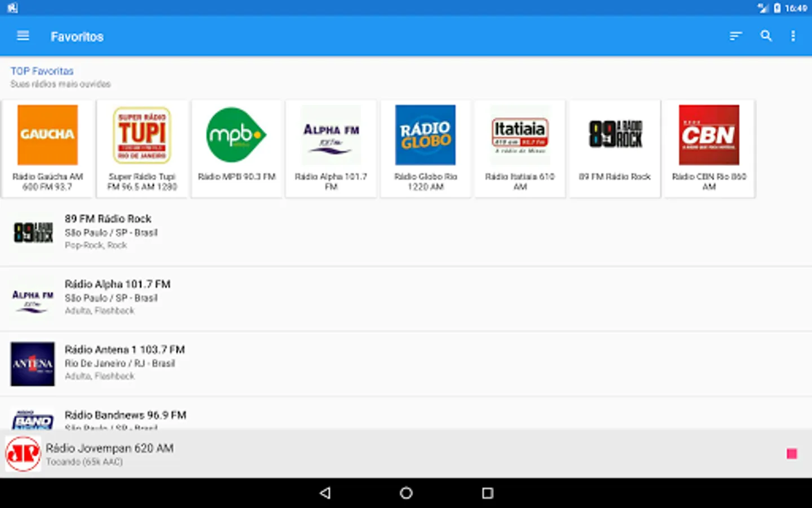Open Rádio Gaúcha AM 600 card

tap(47, 149)
